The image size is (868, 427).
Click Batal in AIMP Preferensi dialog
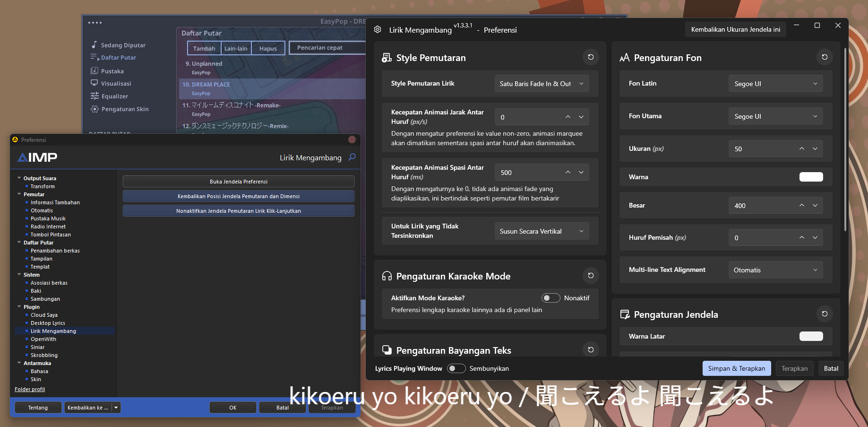click(283, 408)
